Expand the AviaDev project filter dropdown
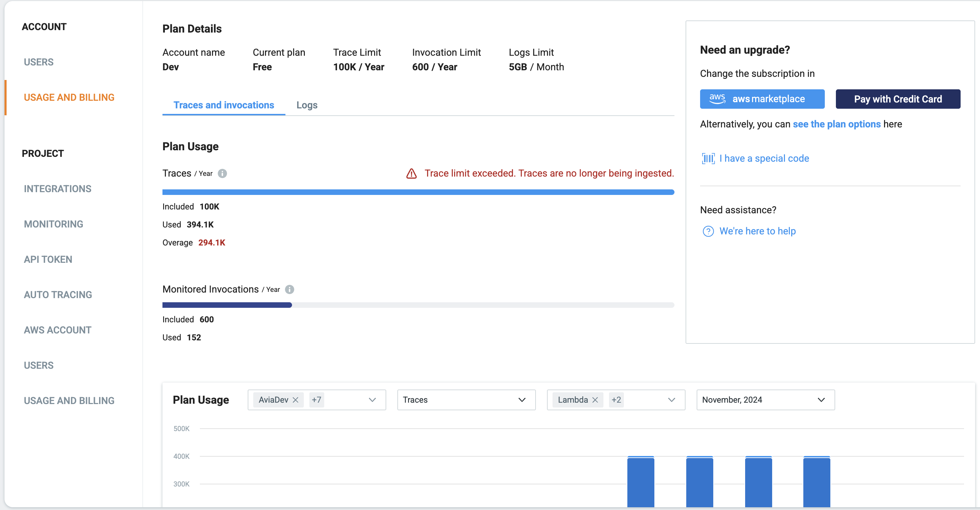980x510 pixels. 372,400
